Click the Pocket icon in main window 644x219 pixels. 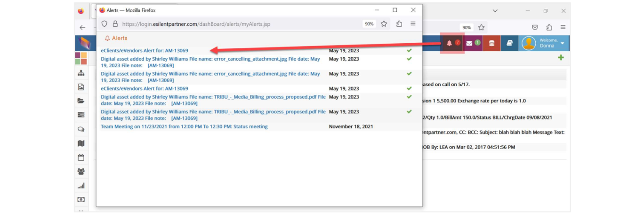[535, 27]
